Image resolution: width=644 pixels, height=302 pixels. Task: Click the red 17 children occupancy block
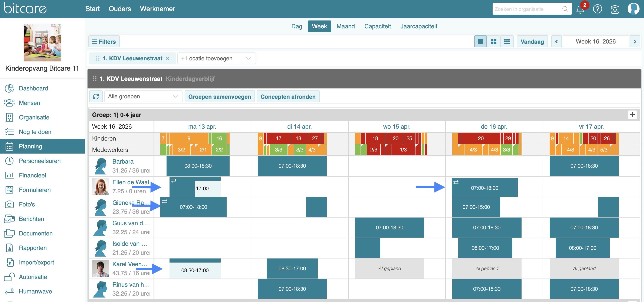[279, 138]
